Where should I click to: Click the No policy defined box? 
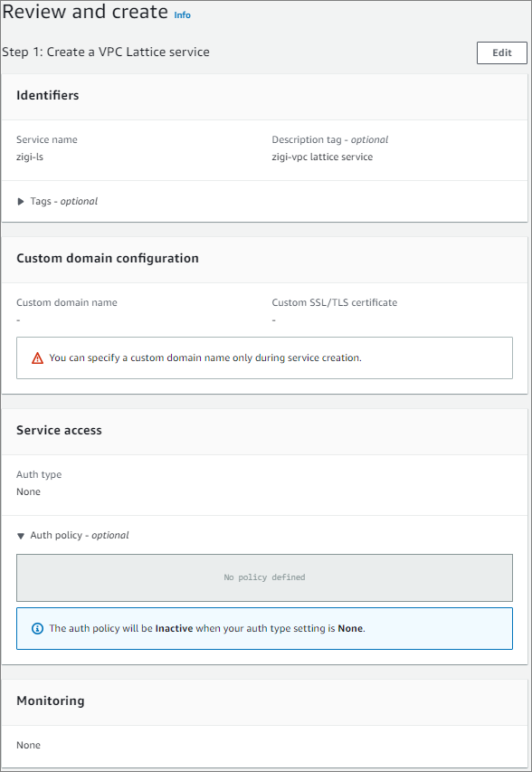click(264, 577)
